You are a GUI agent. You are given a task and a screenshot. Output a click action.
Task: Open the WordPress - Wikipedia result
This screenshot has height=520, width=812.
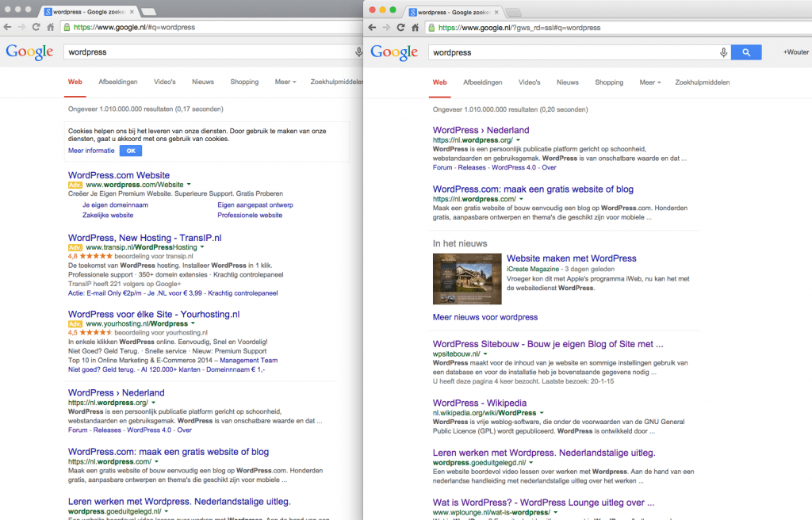480,403
